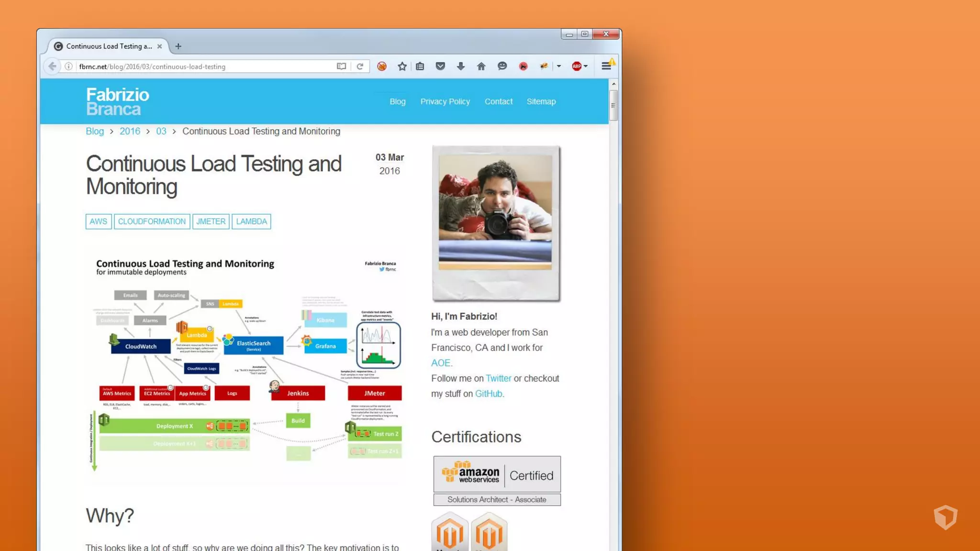The width and height of the screenshot is (980, 551).
Task: Click the 03 breadcrumb link
Action: (x=161, y=131)
